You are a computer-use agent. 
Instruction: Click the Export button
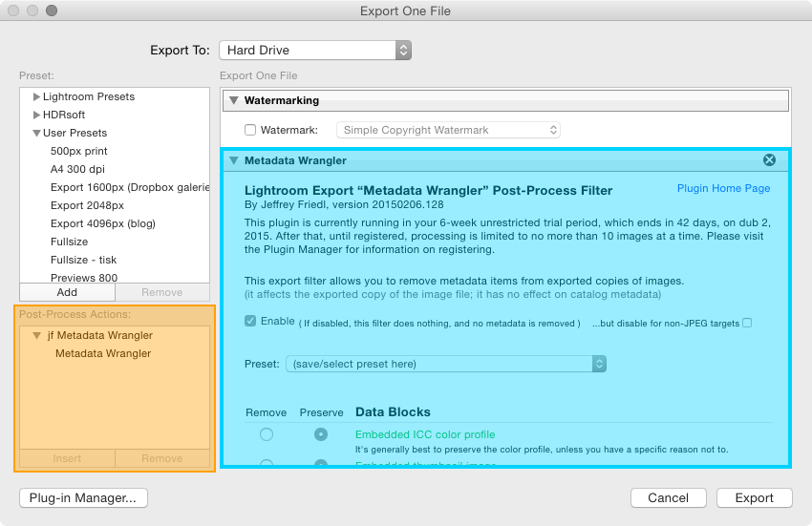pos(755,498)
